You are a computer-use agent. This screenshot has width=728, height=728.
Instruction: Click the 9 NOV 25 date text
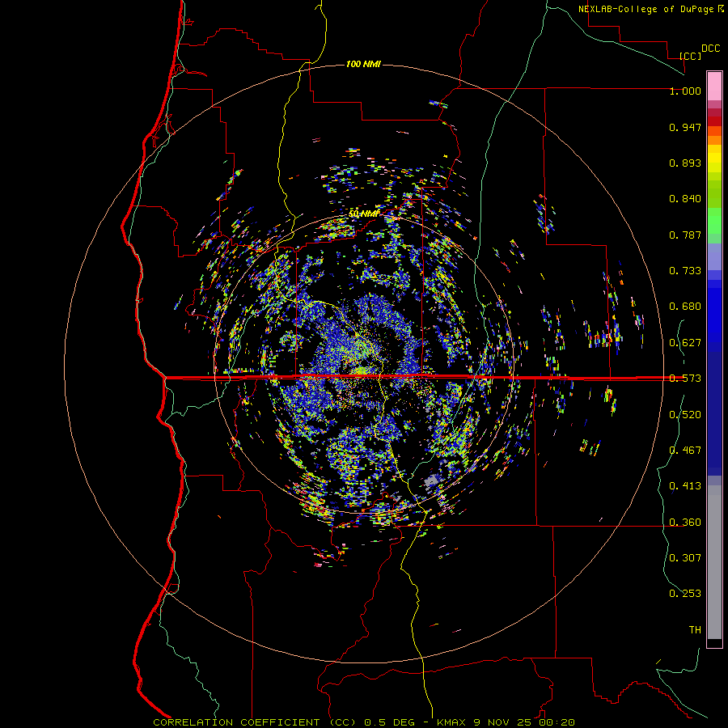point(504,722)
